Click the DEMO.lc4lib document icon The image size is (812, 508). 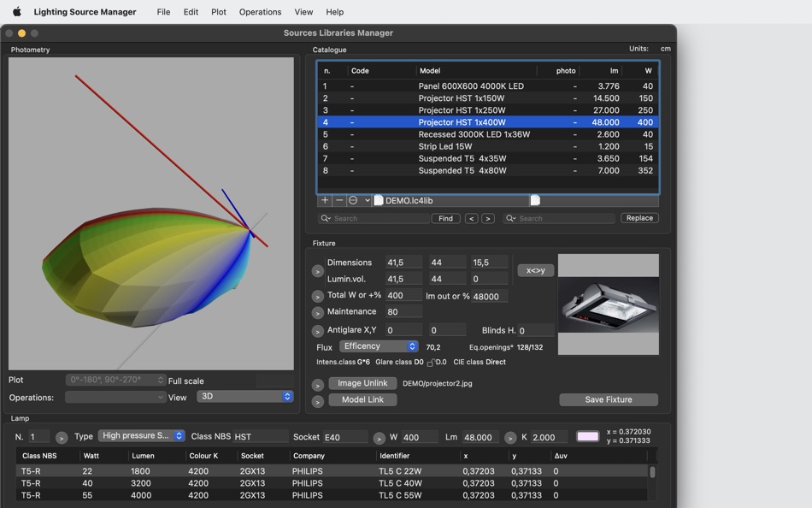click(379, 200)
